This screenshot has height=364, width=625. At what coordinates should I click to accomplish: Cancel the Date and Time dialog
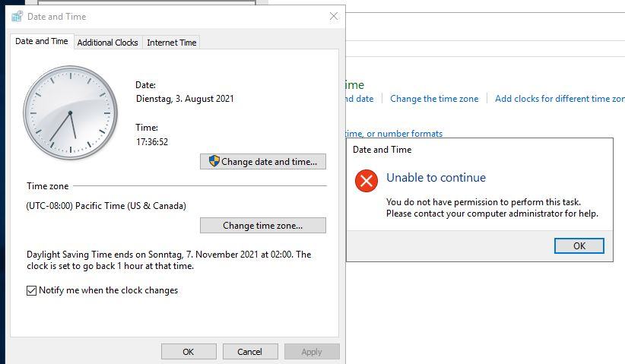pyautogui.click(x=250, y=352)
